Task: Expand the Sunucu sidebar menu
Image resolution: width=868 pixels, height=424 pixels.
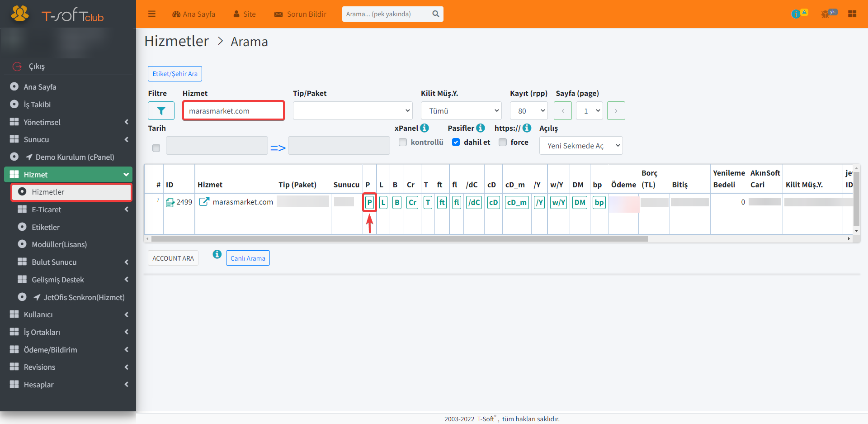Action: [x=68, y=139]
